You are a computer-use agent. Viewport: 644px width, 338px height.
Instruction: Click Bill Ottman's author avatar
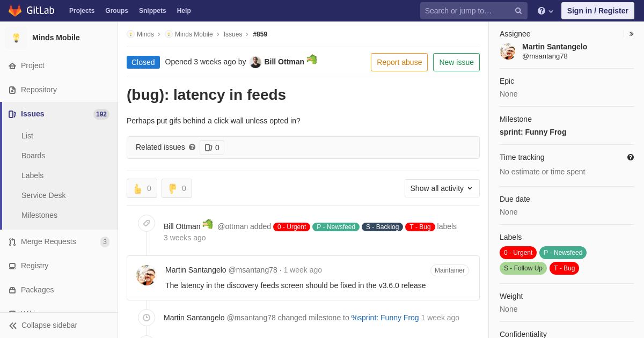click(x=255, y=62)
